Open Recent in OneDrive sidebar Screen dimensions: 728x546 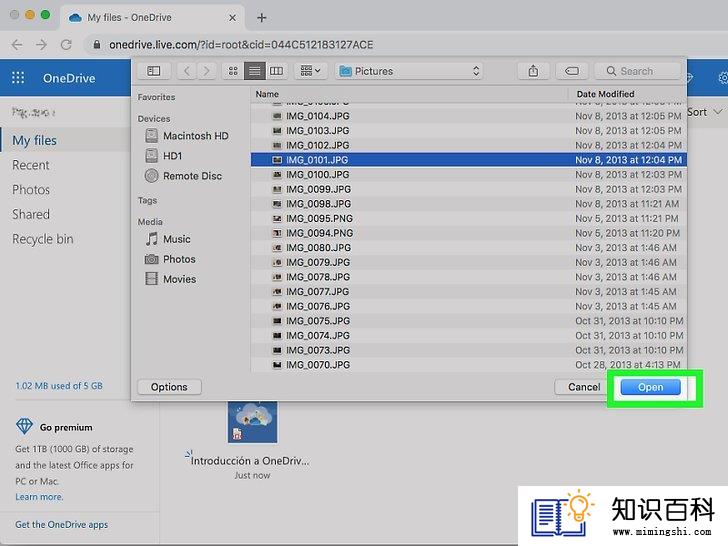coord(31,165)
